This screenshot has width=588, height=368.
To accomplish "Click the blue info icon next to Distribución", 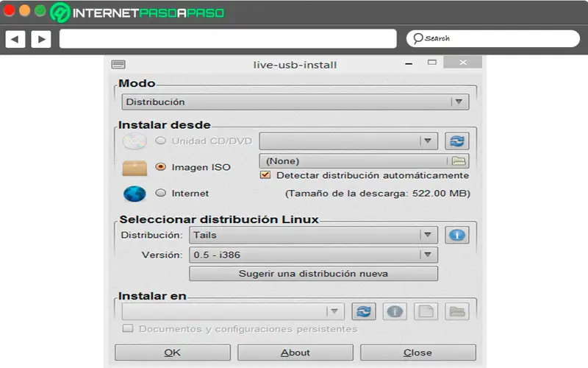I will click(456, 235).
